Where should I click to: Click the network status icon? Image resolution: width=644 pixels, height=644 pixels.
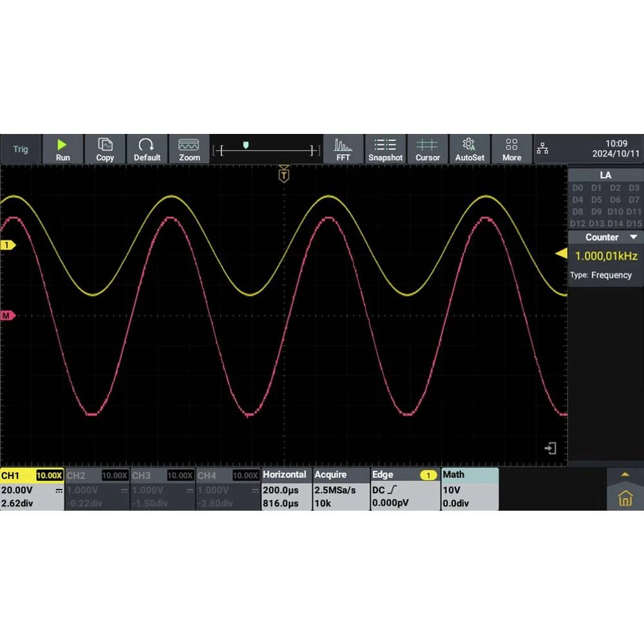click(543, 149)
